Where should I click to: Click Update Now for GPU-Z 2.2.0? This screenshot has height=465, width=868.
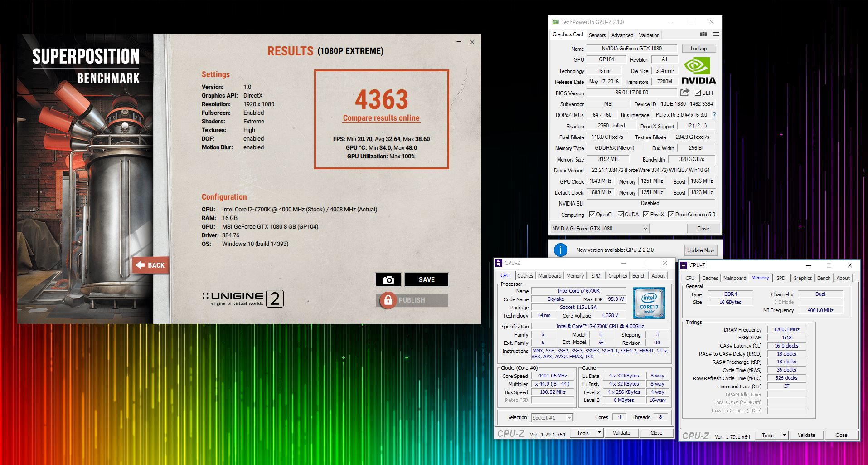[x=700, y=250]
